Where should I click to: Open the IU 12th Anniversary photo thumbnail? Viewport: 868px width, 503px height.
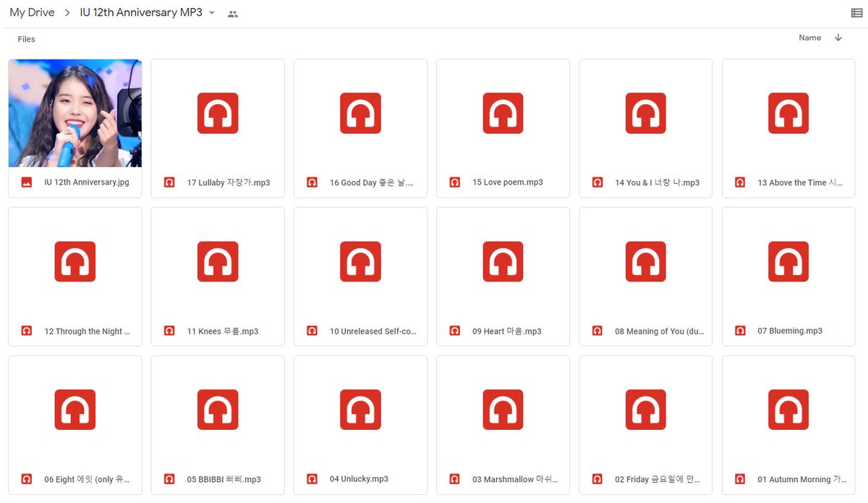75,113
